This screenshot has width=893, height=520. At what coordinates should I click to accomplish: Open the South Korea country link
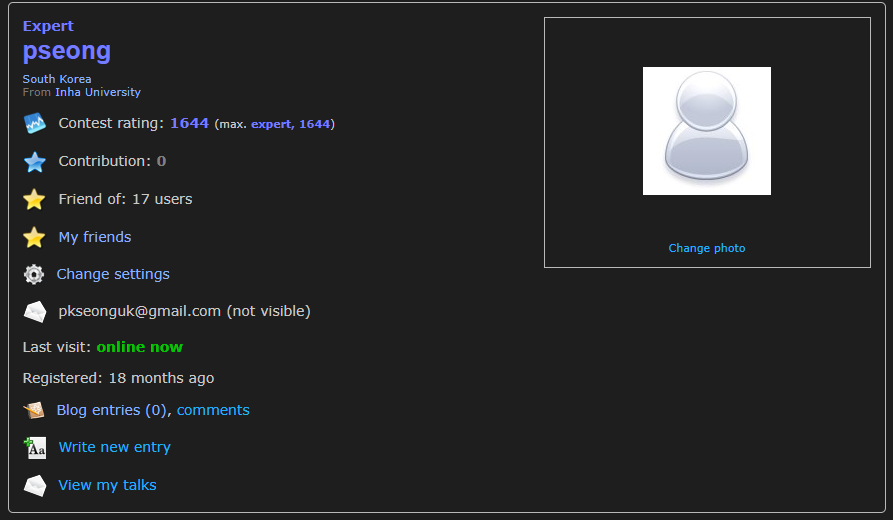click(x=57, y=79)
